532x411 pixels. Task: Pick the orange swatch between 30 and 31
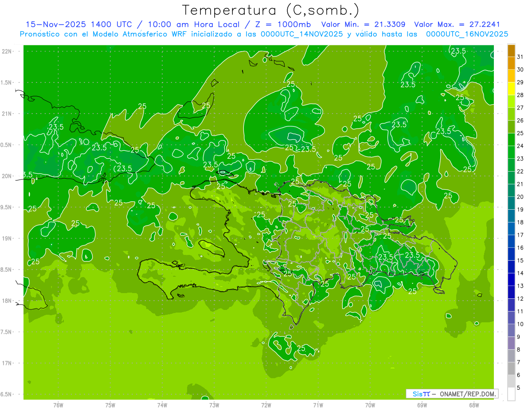click(511, 63)
